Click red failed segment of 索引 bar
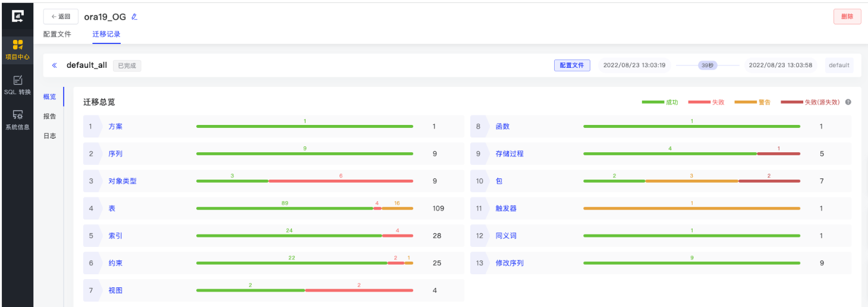Image resolution: width=868 pixels, height=307 pixels. point(398,236)
